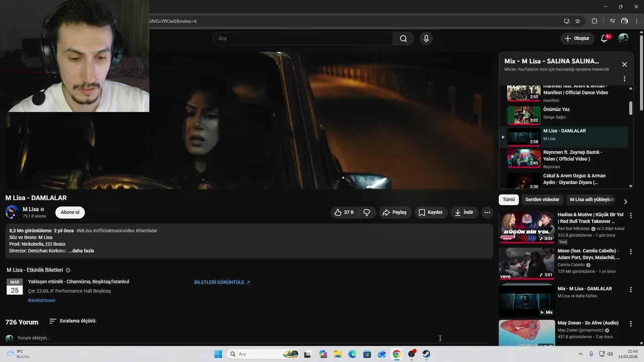
Task: Click info icon next to Etkinlik Biletleri
Action: pos(68,270)
